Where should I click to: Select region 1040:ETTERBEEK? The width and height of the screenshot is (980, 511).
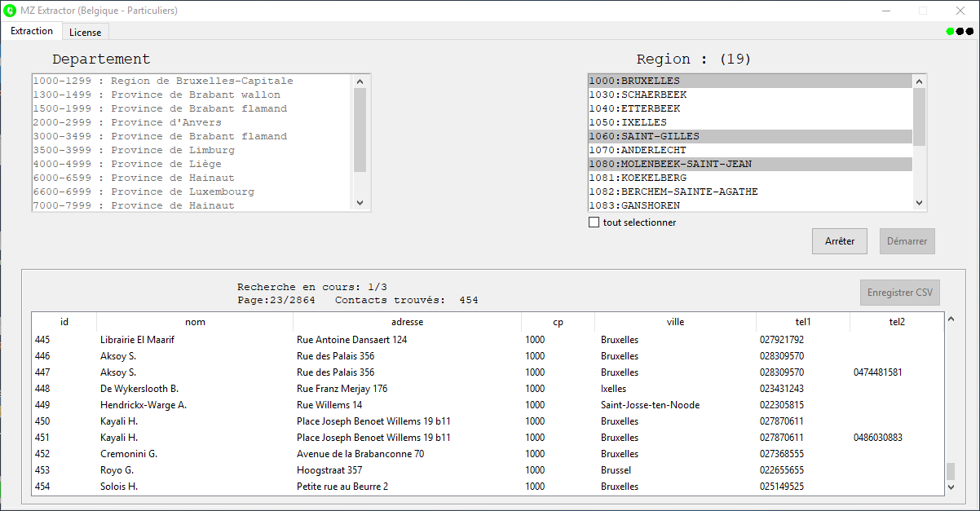(x=750, y=108)
